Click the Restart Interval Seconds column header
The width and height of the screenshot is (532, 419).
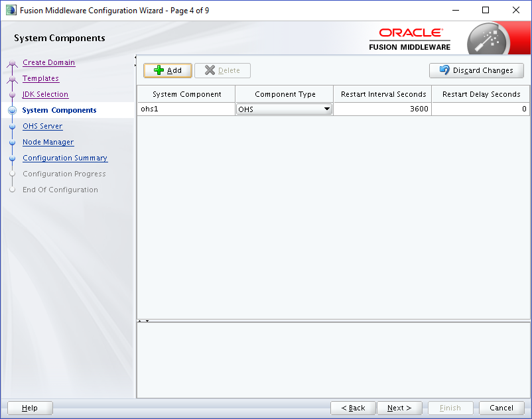[382, 94]
